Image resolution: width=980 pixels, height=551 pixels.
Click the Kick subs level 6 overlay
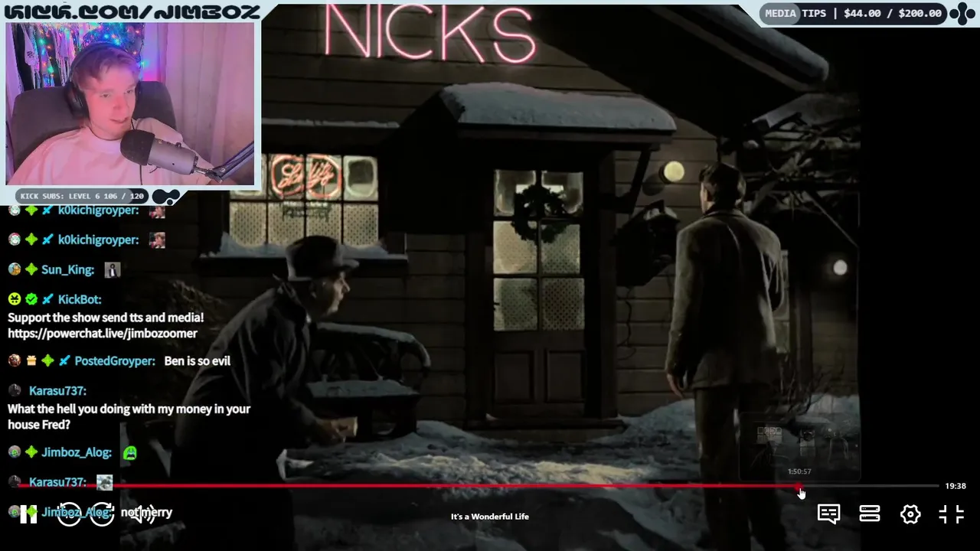tap(83, 196)
